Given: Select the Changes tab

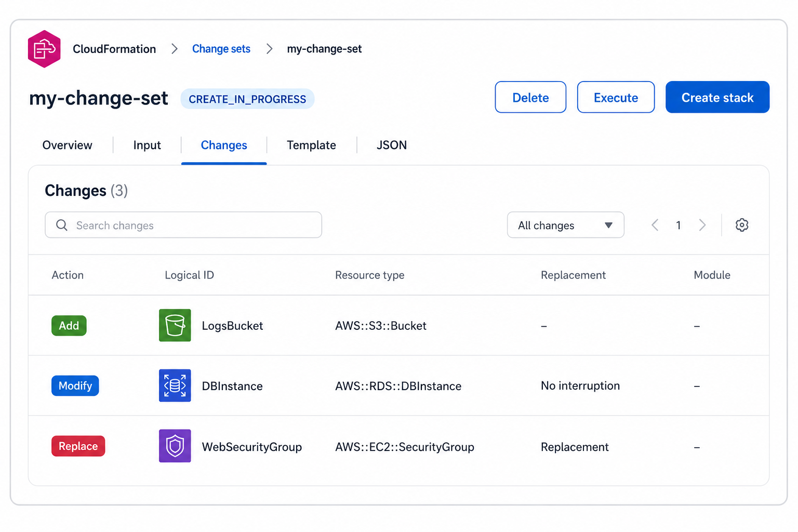Looking at the screenshot, I should click(x=224, y=145).
